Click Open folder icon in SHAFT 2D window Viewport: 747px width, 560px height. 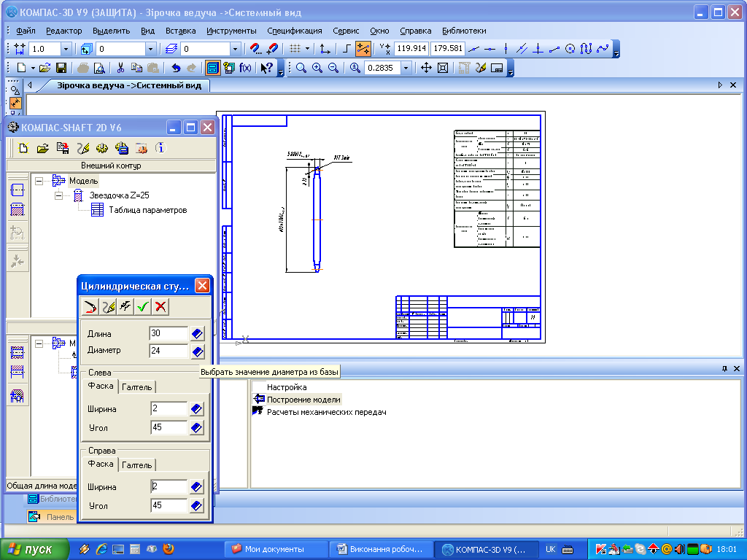point(43,148)
